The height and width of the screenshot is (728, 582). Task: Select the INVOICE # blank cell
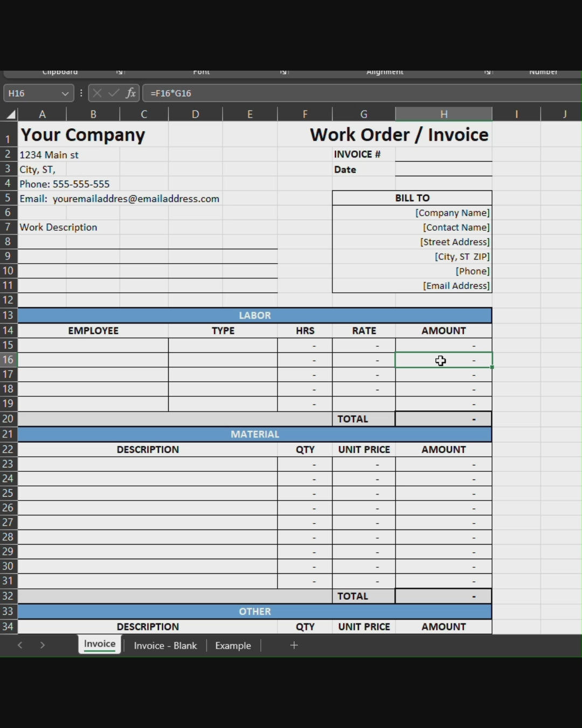(x=444, y=154)
